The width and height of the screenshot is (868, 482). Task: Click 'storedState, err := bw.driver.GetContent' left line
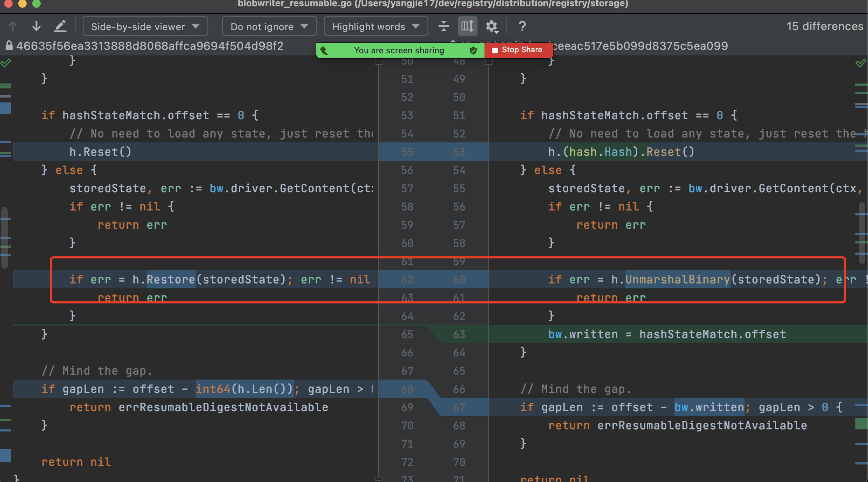222,188
